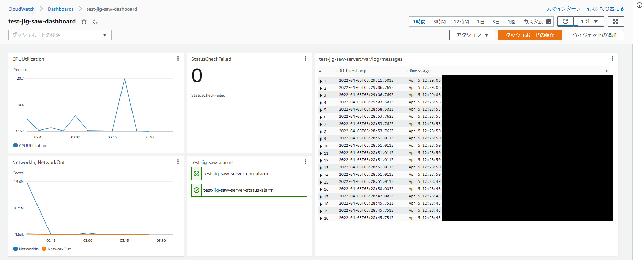644x260 pixels.
Task: Open the info panel circle icon
Action: pos(639,5)
